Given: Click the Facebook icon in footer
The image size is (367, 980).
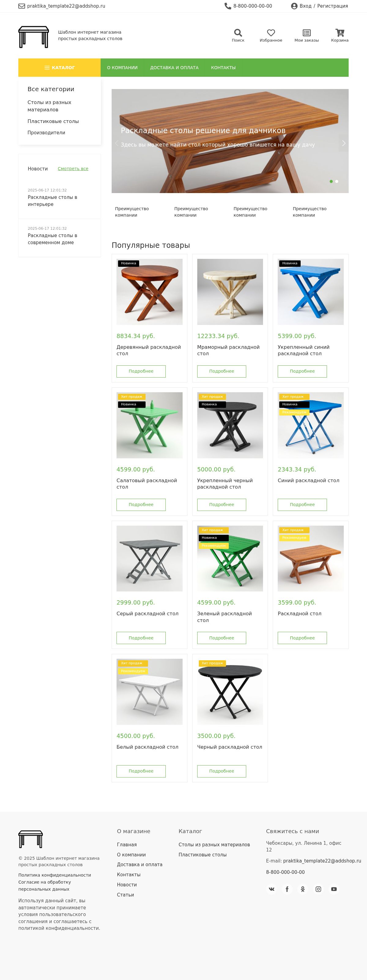Looking at the screenshot, I should [x=287, y=889].
